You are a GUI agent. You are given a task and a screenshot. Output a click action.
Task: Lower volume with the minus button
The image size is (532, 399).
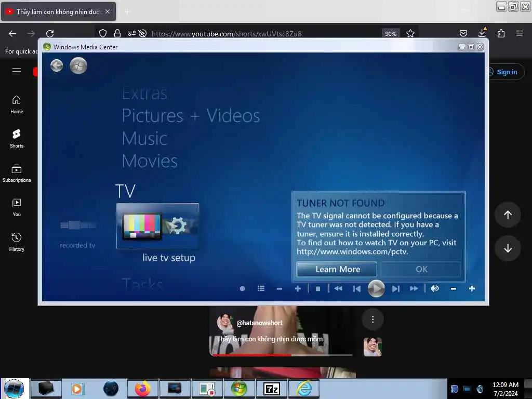(453, 289)
